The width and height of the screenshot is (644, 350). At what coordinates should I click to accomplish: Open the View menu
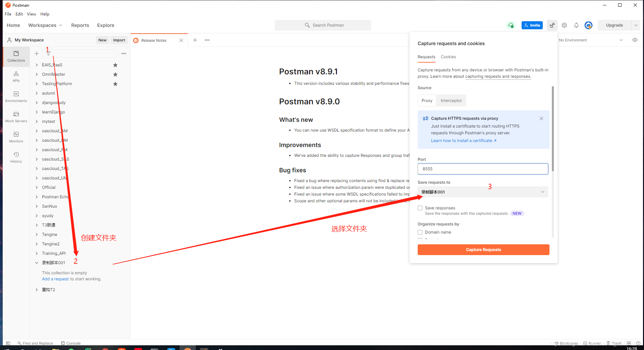[32, 14]
